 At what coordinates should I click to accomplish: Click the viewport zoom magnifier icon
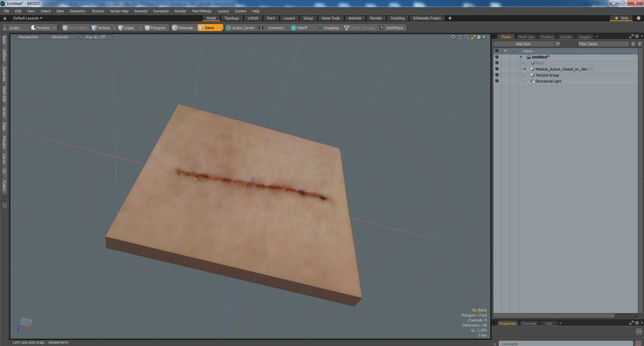(467, 37)
